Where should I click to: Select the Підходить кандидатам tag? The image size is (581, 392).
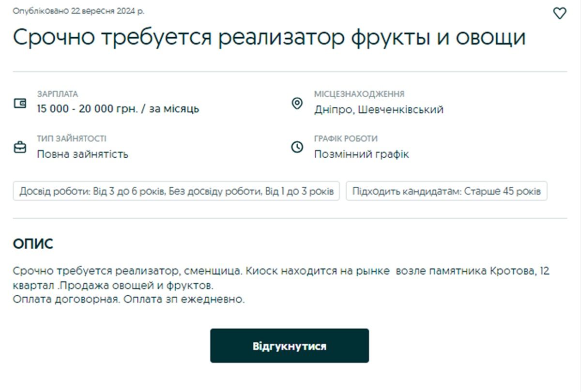click(x=446, y=191)
